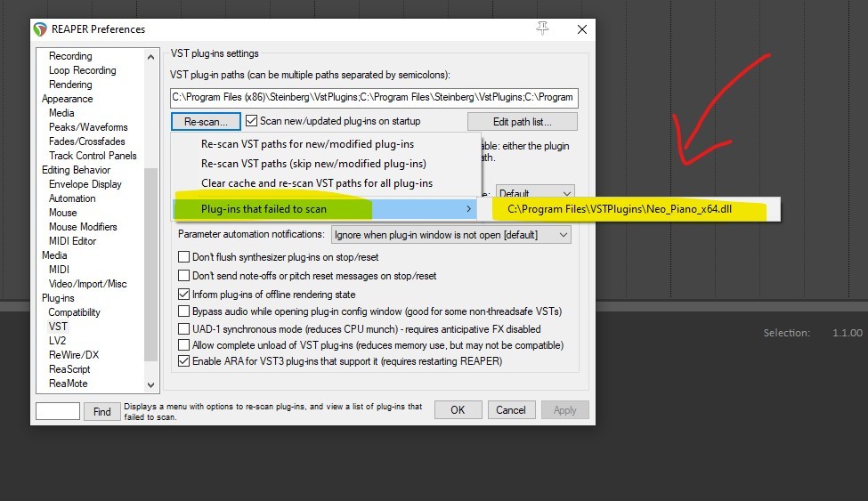868x501 pixels.
Task: Confirm preferences with OK button
Action: (x=458, y=409)
